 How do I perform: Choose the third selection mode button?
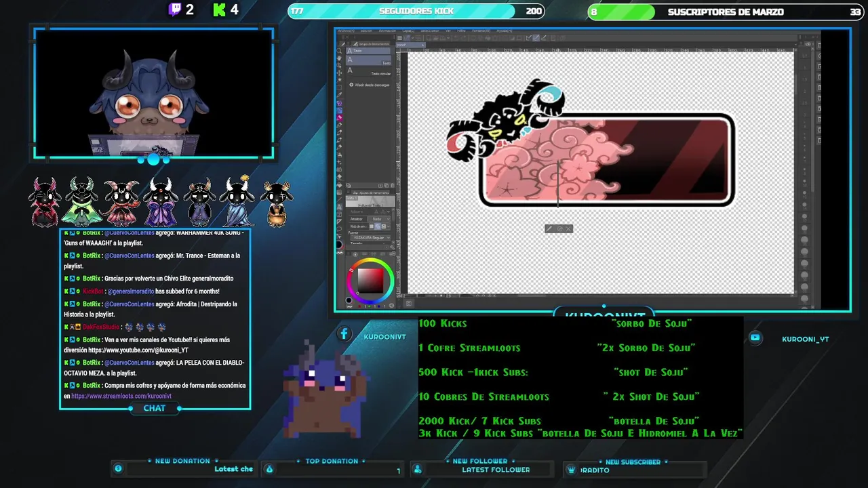point(383,226)
